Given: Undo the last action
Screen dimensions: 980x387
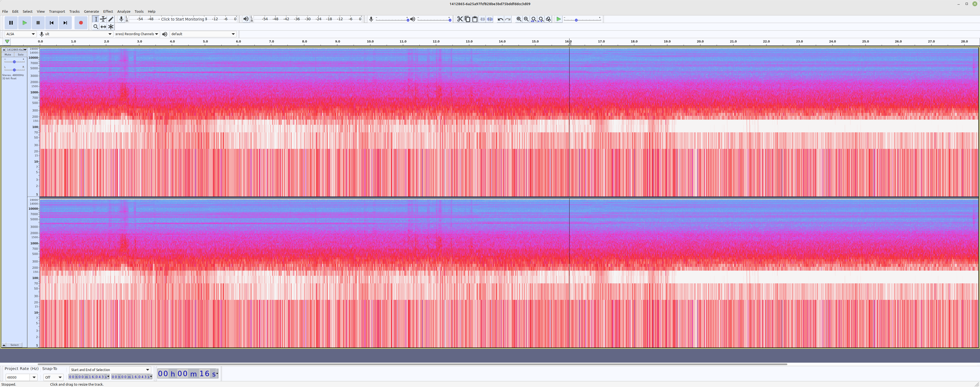Looking at the screenshot, I should point(500,19).
